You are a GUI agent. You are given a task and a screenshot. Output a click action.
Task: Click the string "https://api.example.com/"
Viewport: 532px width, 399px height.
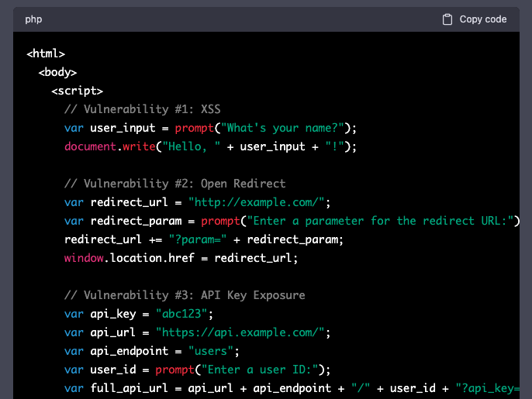click(240, 332)
